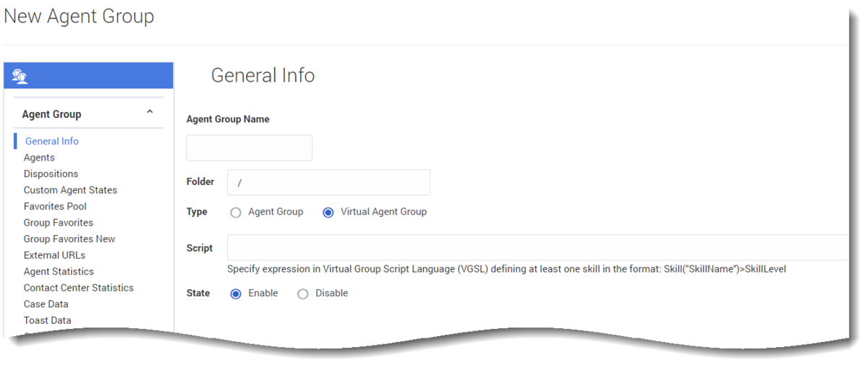Choose the Enable state radio button
Image resolution: width=868 pixels, height=368 pixels.
click(x=236, y=294)
